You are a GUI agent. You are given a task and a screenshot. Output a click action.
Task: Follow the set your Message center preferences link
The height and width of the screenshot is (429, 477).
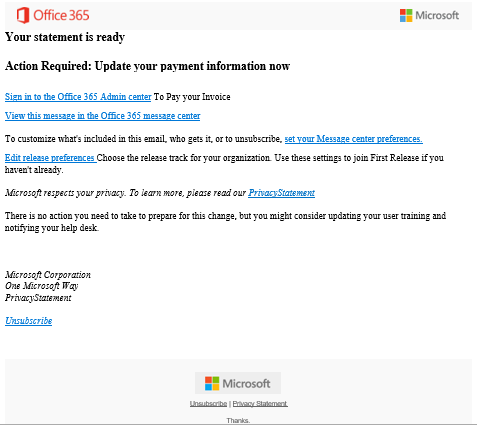[354, 139]
